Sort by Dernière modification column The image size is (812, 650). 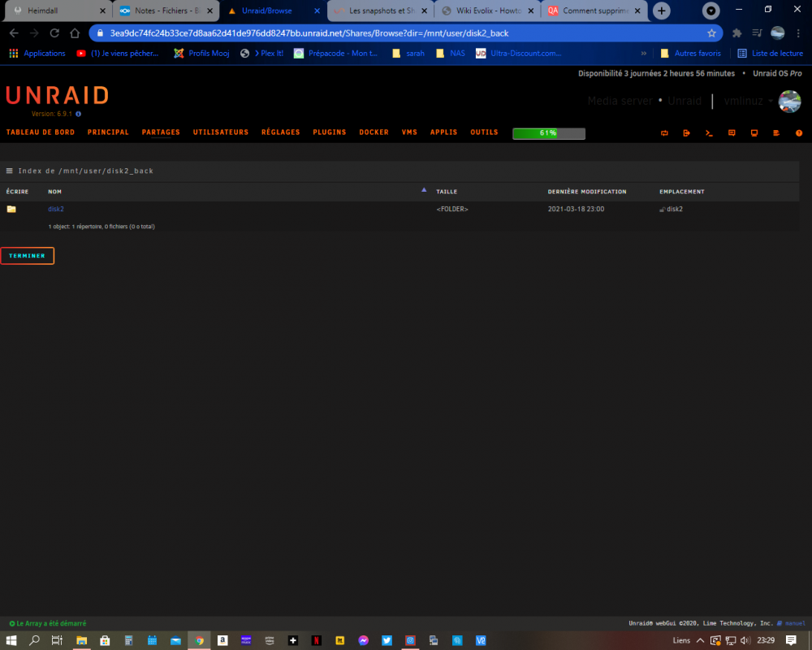pos(587,192)
